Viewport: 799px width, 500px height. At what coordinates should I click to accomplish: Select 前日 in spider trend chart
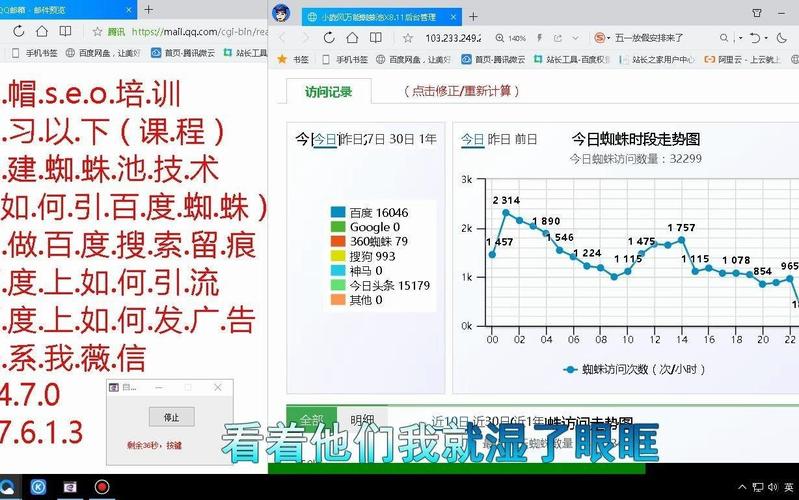pyautogui.click(x=526, y=139)
